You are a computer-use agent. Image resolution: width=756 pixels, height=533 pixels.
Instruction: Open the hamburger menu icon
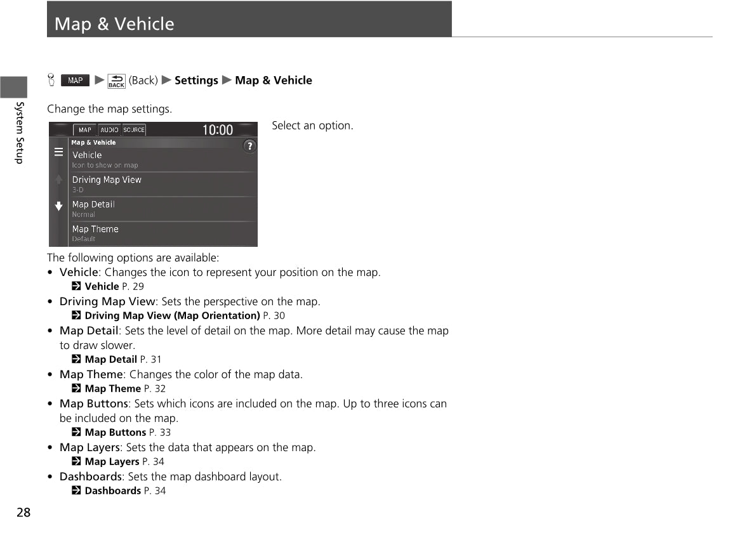[58, 152]
